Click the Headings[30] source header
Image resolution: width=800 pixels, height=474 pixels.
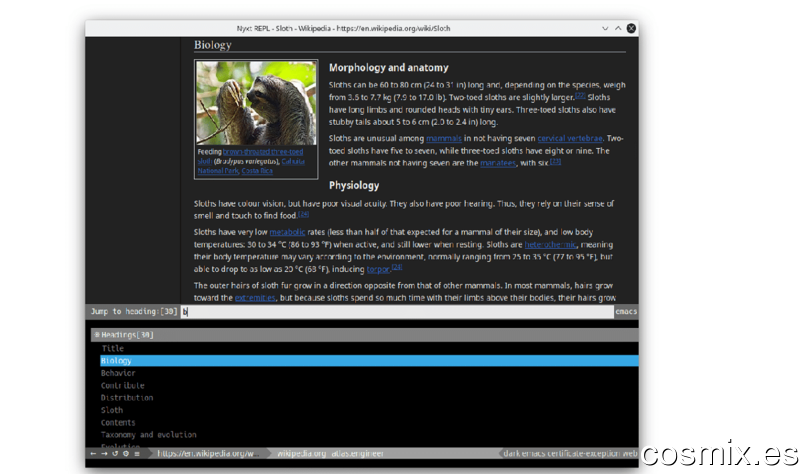[364, 335]
